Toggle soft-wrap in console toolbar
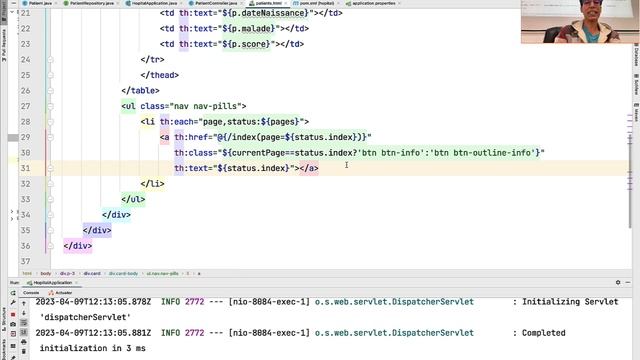The width and height of the screenshot is (640, 360). point(24,323)
